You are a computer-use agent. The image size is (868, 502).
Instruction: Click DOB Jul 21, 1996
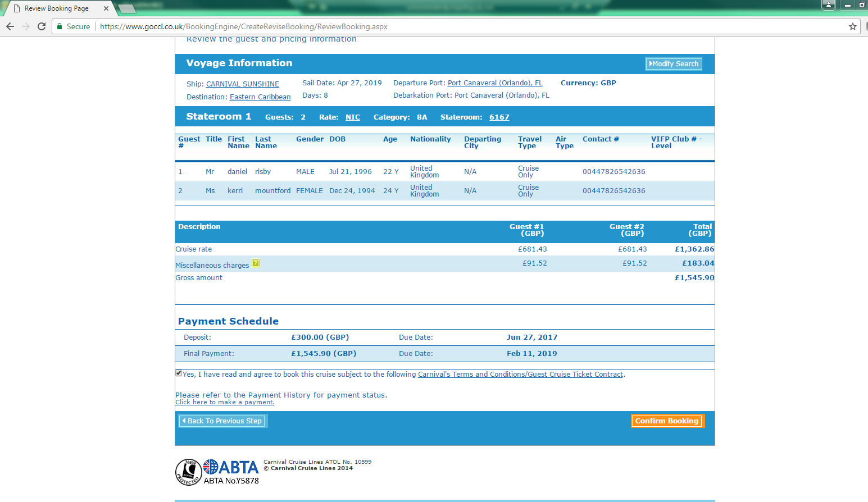click(351, 172)
